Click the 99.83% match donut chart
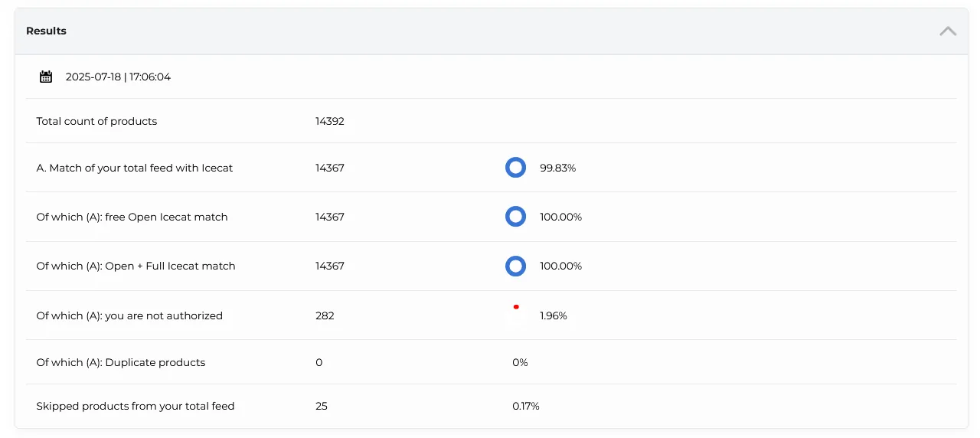 (x=515, y=168)
